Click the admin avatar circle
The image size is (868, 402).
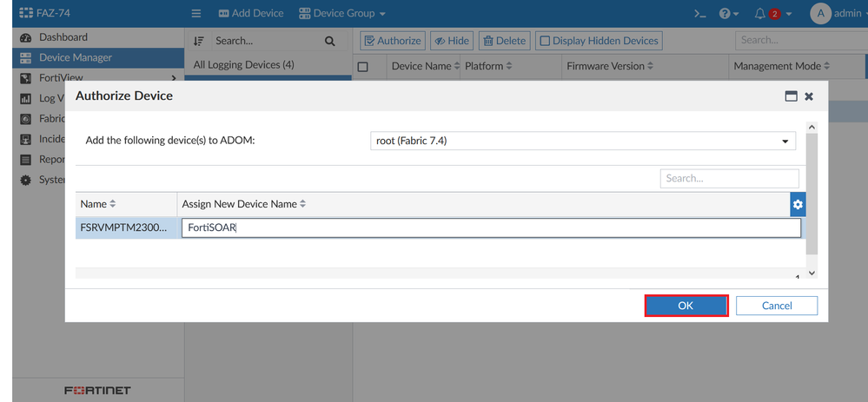(820, 14)
